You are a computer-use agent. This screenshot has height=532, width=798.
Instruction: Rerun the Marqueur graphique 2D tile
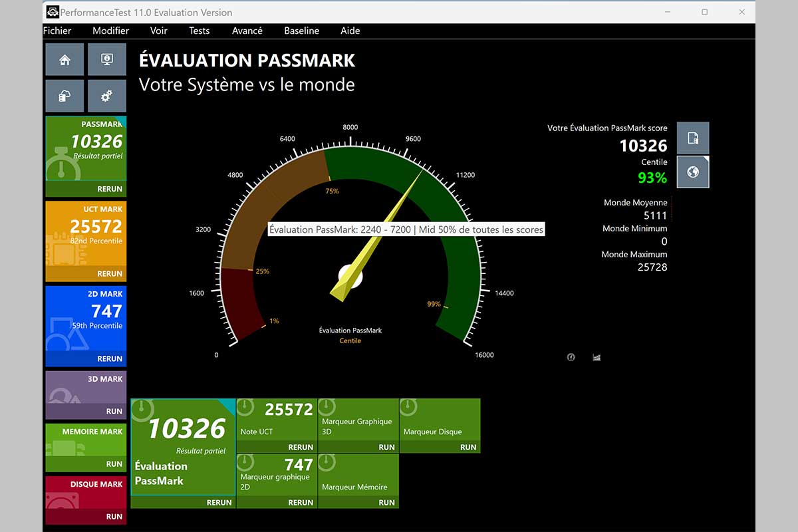pos(301,503)
